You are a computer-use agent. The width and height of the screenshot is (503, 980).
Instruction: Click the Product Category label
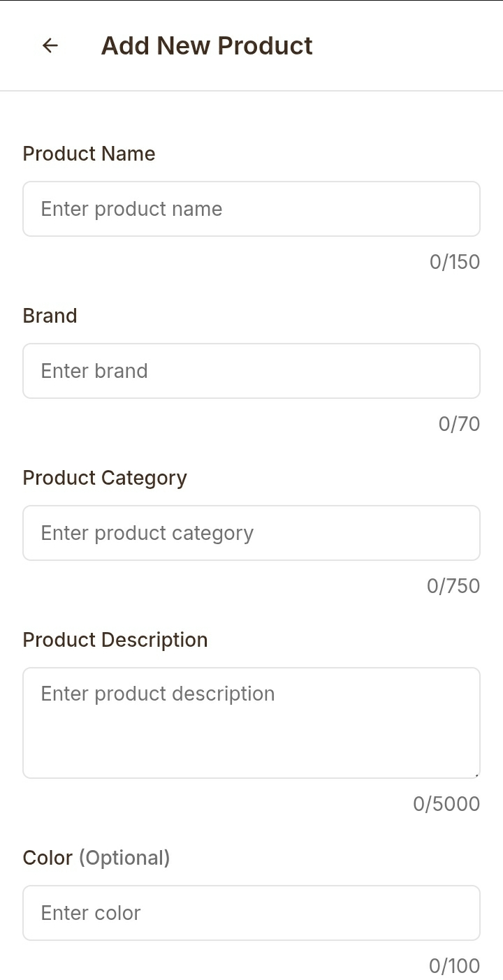click(105, 478)
